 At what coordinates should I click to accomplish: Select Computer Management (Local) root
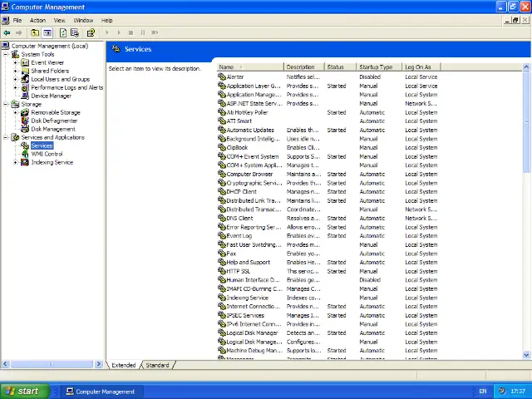click(50, 46)
